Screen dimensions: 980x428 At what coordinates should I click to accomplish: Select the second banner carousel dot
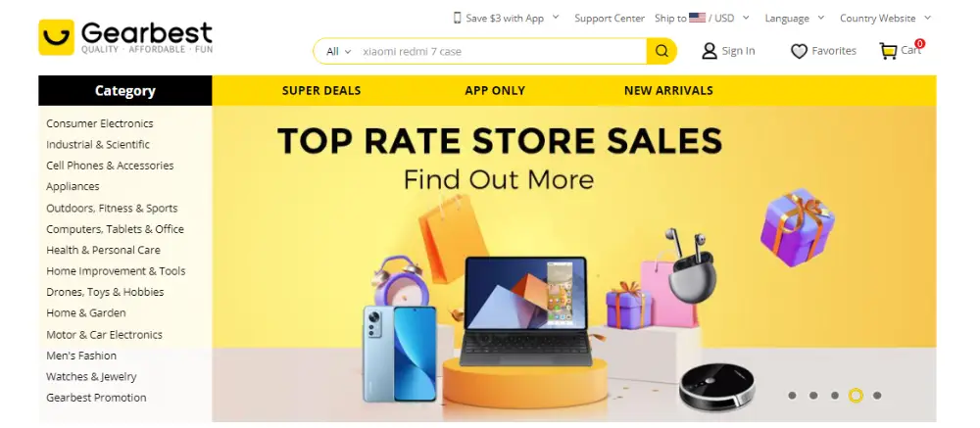pyautogui.click(x=813, y=396)
